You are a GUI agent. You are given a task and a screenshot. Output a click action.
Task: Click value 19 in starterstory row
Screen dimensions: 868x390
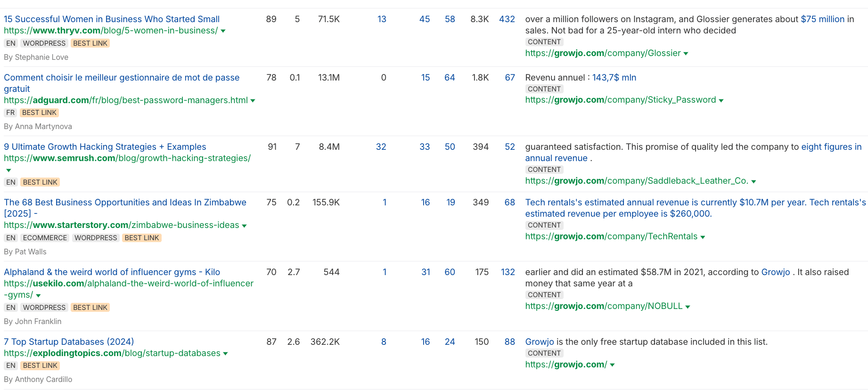click(x=451, y=203)
